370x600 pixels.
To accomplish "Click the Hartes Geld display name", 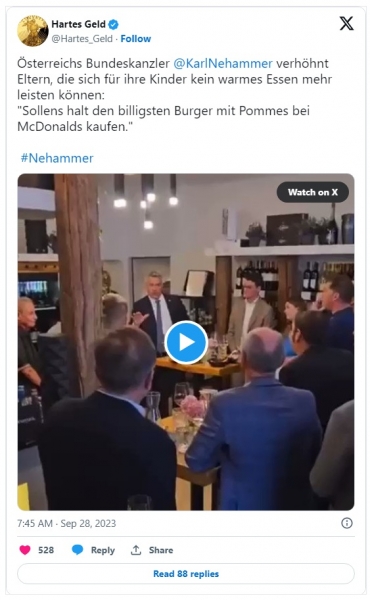I will pyautogui.click(x=78, y=24).
